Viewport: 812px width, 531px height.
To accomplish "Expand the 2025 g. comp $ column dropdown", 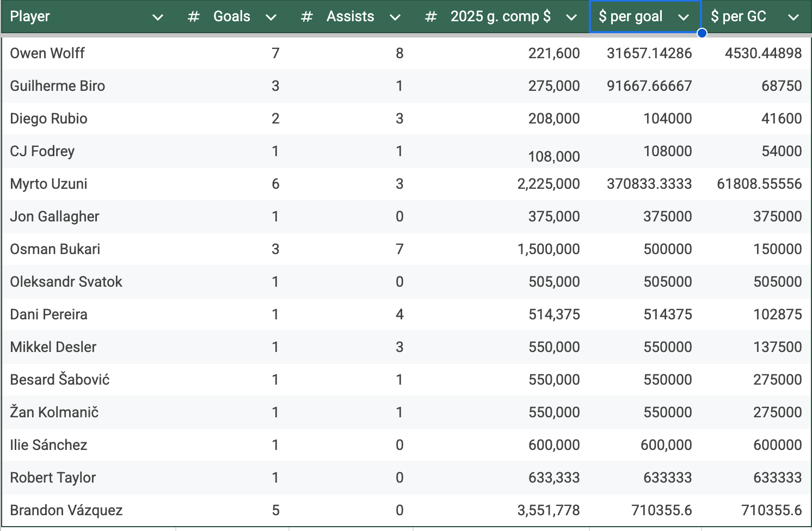I will (571, 17).
